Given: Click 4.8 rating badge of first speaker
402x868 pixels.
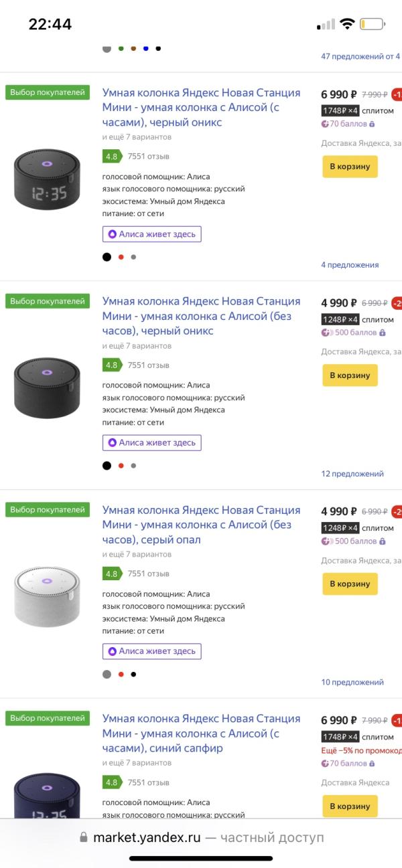Looking at the screenshot, I should coord(111,157).
